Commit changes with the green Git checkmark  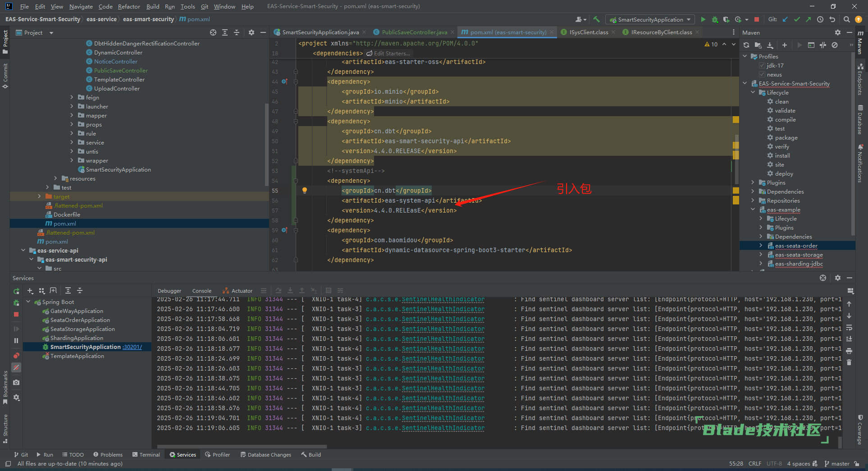[x=797, y=19]
